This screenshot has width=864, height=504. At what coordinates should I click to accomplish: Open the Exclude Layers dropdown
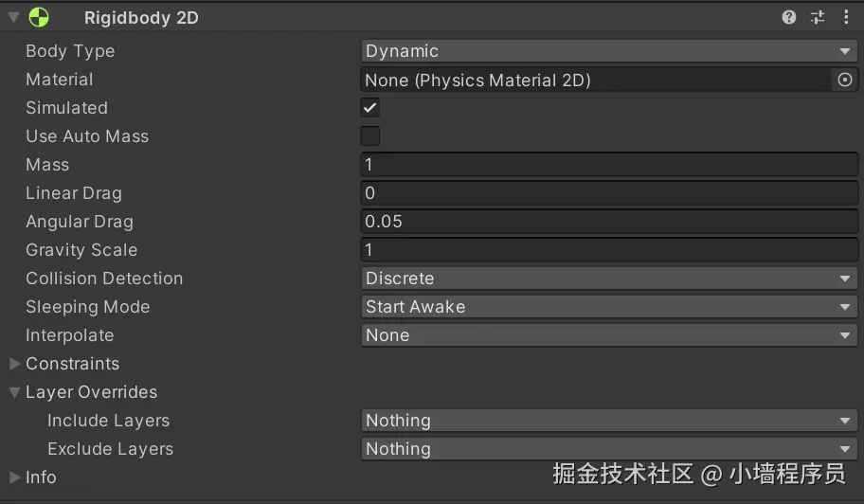(609, 449)
